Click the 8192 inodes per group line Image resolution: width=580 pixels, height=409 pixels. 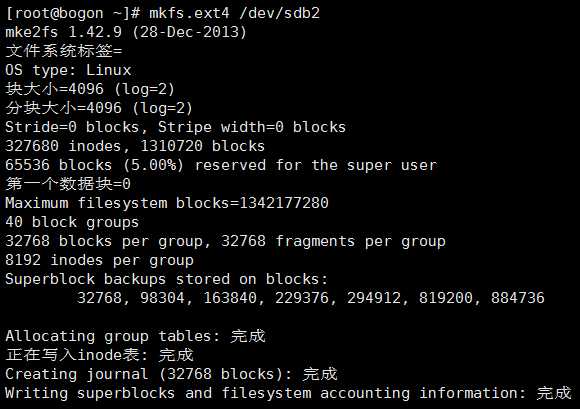[100, 260]
